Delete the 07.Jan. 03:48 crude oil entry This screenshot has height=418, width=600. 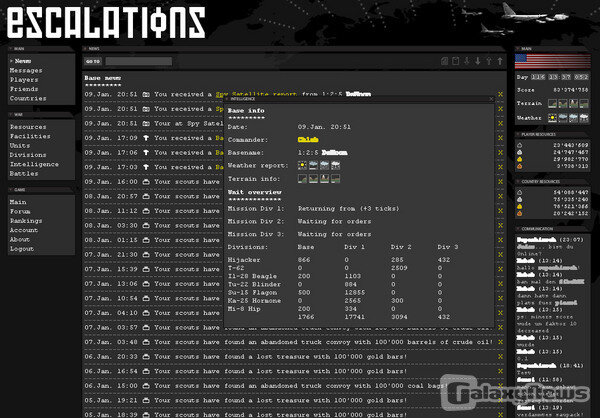(500, 342)
